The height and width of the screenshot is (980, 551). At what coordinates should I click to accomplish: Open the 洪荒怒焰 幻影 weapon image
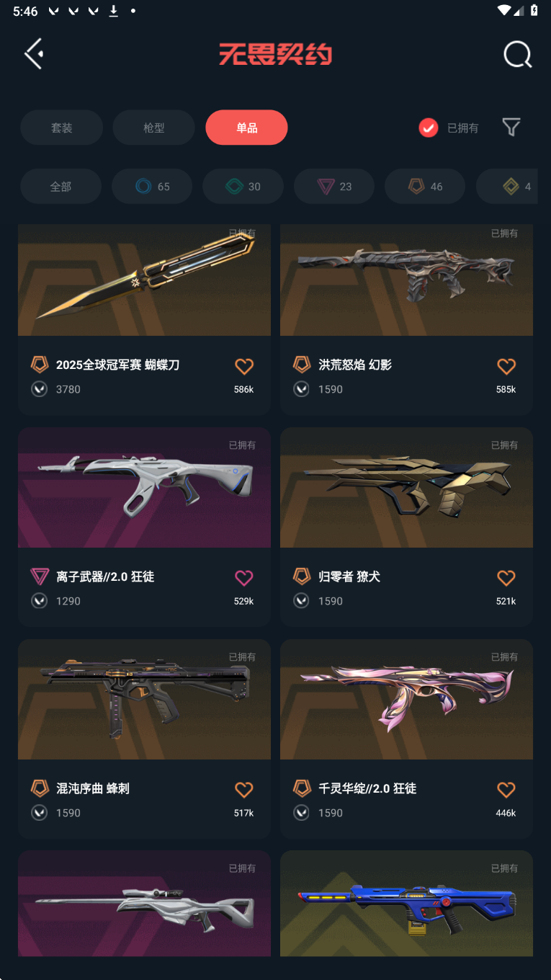point(406,280)
